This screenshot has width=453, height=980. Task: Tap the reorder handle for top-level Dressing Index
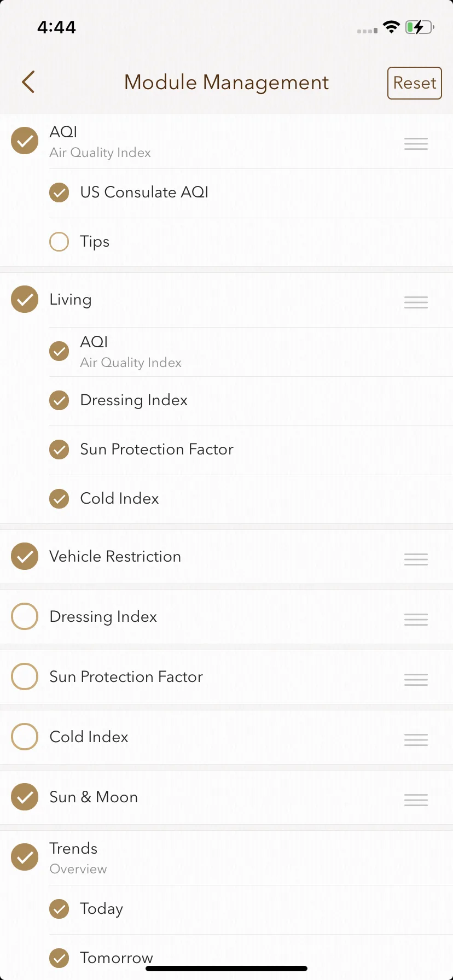[x=416, y=620]
